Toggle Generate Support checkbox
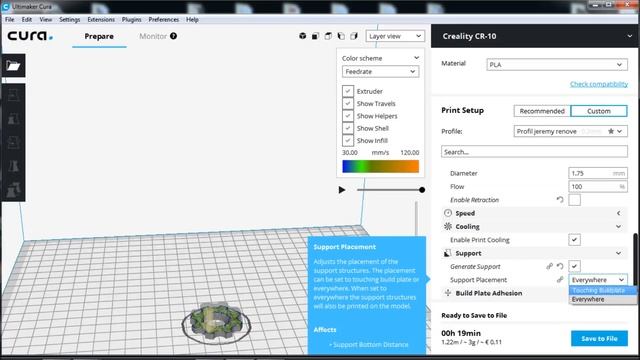This screenshot has height=360, width=640. (574, 266)
